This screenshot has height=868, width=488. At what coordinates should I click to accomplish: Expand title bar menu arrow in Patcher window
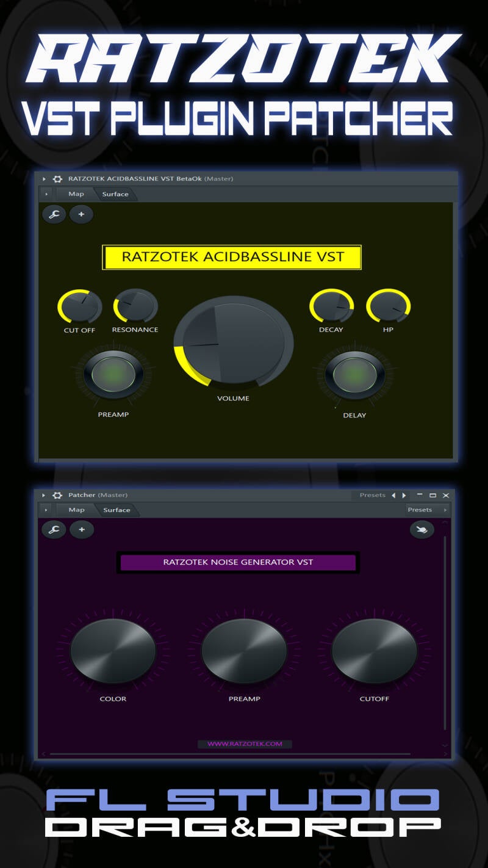click(44, 495)
